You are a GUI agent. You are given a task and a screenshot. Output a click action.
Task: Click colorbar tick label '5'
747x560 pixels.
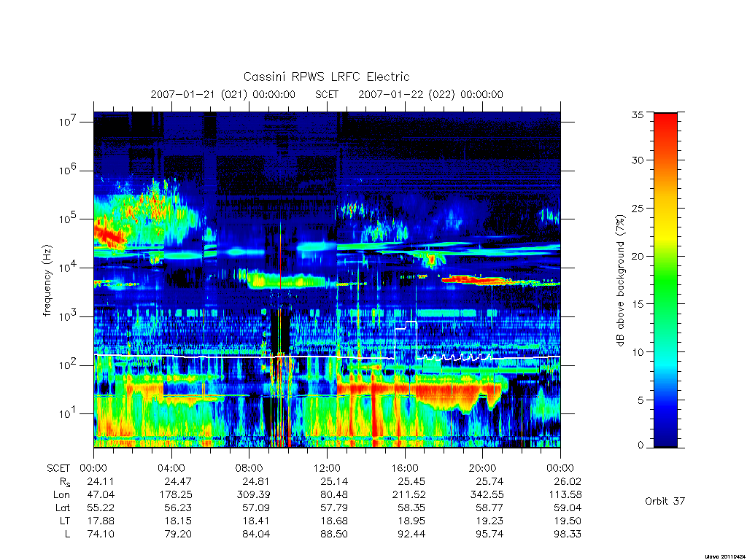click(640, 400)
